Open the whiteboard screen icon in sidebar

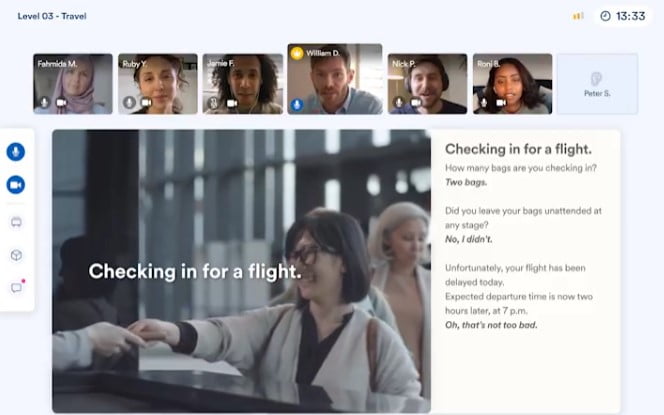pos(16,222)
